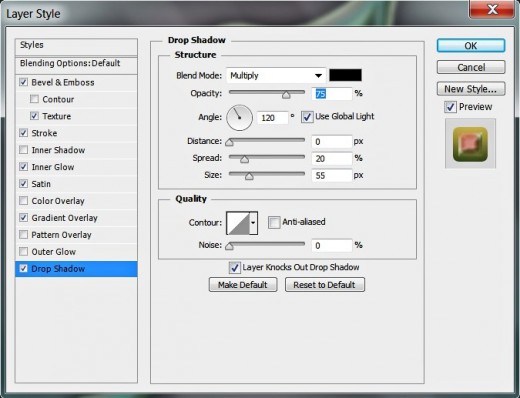Viewport: 520px width, 398px height.
Task: Click the Size slider handle
Action: (x=249, y=176)
